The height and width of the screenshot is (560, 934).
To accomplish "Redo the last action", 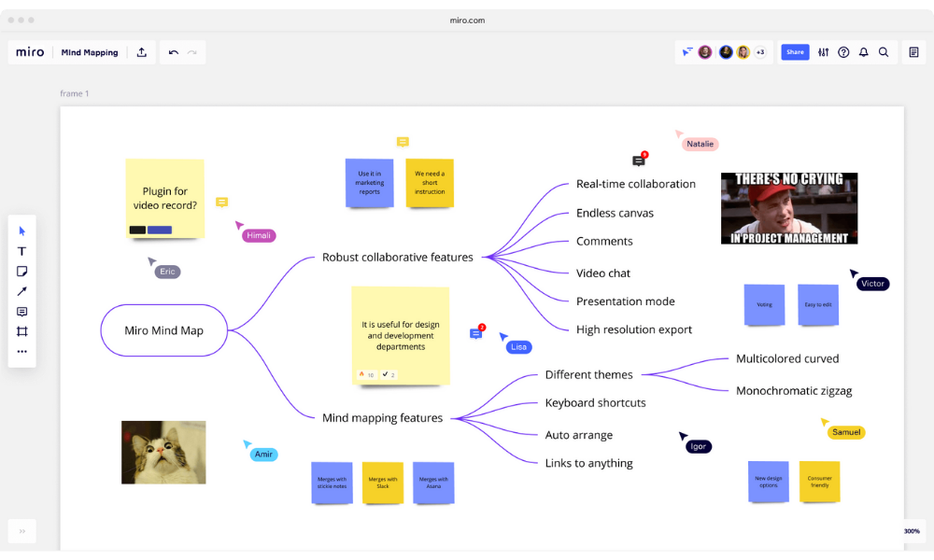I will pyautogui.click(x=191, y=52).
